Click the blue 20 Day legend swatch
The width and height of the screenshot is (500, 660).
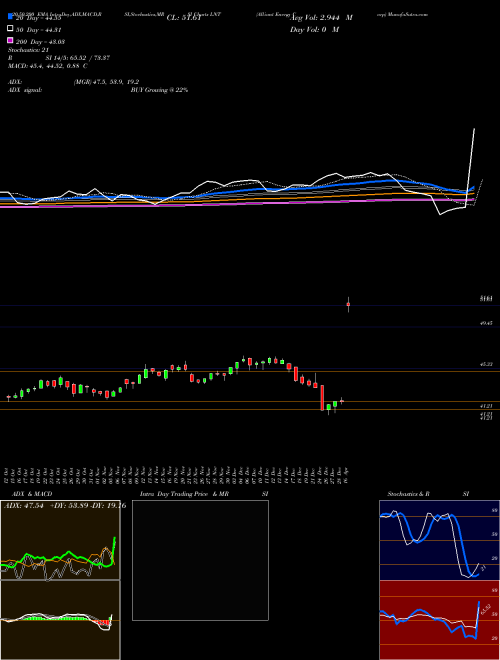point(10,16)
